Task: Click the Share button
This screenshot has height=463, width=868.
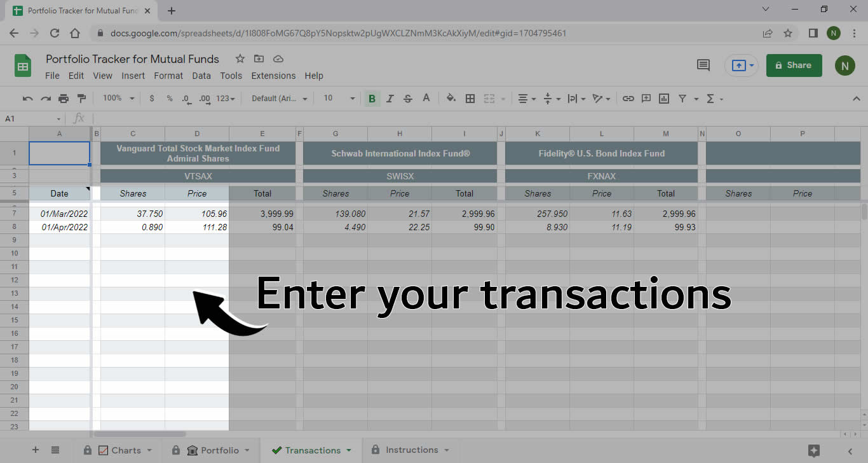Action: 794,65
